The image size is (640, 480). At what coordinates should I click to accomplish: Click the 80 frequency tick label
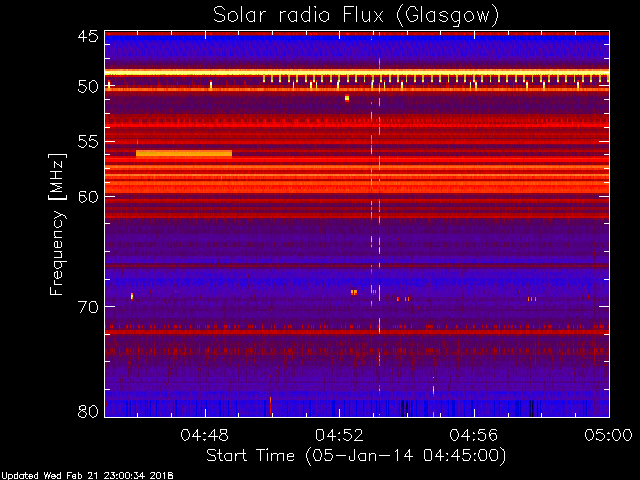[88, 411]
